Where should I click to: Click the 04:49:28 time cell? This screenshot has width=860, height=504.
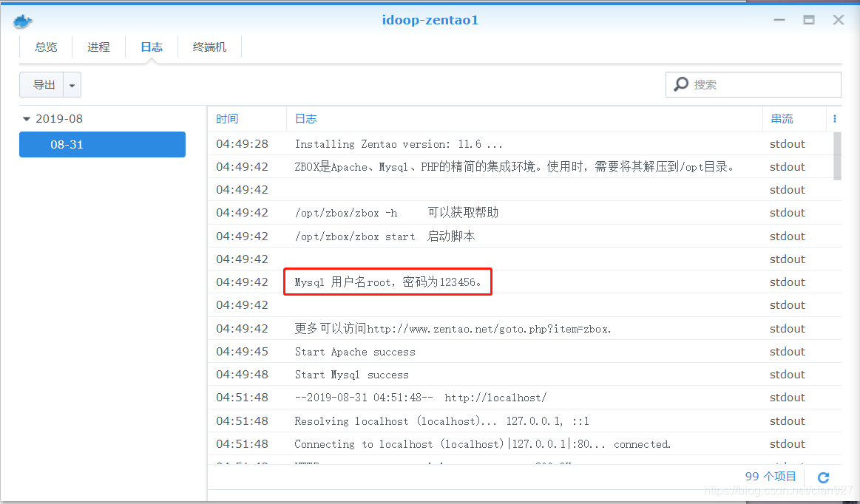pos(242,143)
